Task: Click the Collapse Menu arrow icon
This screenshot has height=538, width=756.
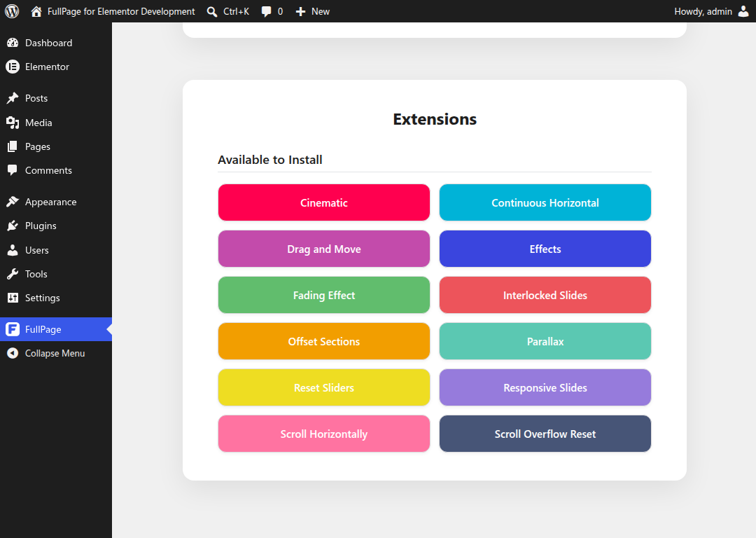Action: (13, 353)
